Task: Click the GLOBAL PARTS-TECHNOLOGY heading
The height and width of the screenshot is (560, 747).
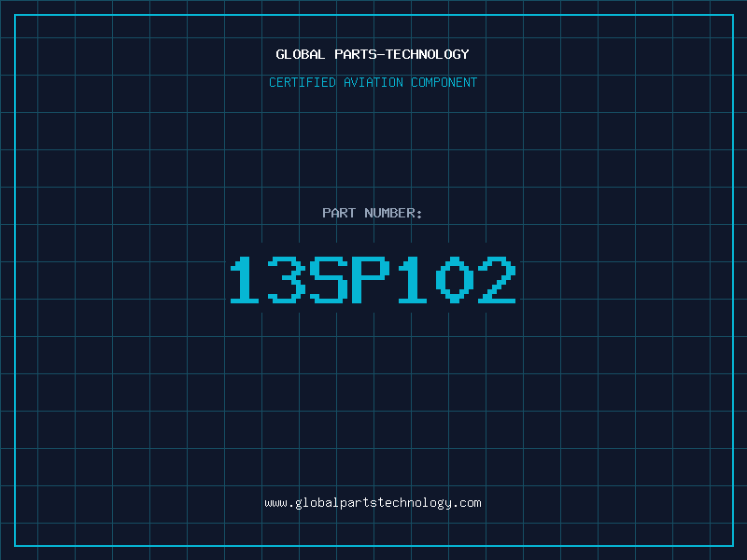Action: [373, 54]
